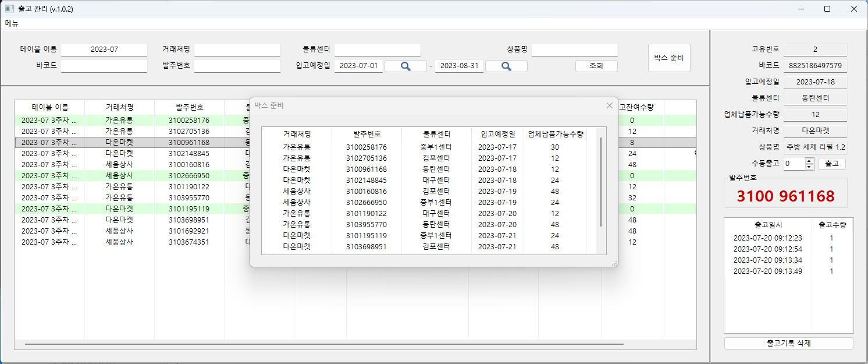The width and height of the screenshot is (868, 364).
Task: Click the 상품명 value 주방 세제 리필
Action: [815, 147]
